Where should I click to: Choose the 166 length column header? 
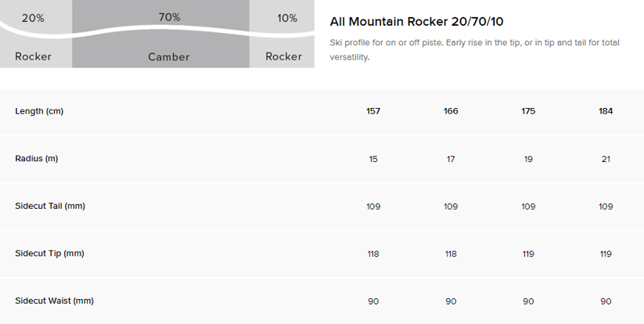(451, 110)
